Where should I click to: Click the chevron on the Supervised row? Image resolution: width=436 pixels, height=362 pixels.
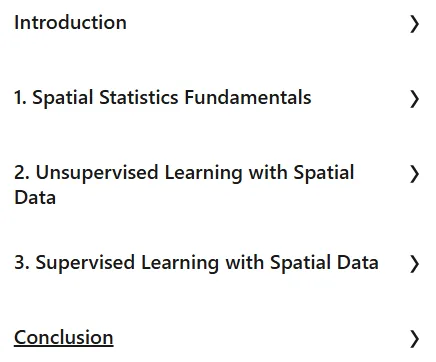414,264
